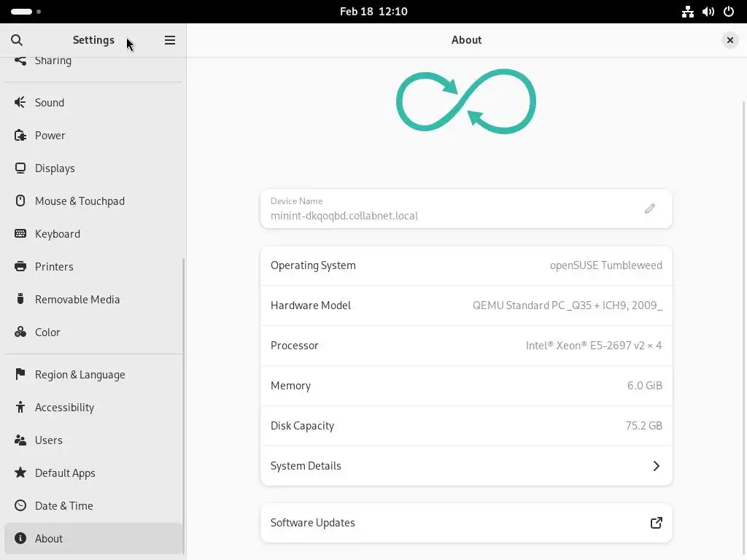Click the Displays monitor icon in sidebar
The height and width of the screenshot is (560, 747).
[x=20, y=168]
